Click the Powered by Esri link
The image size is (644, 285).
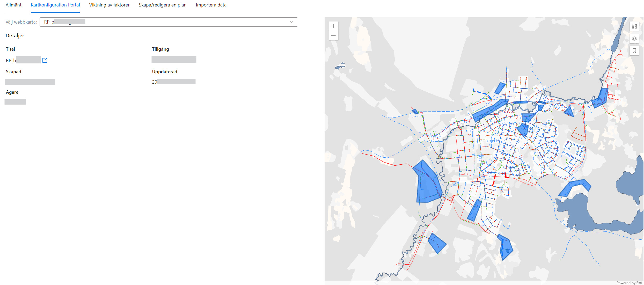629,283
